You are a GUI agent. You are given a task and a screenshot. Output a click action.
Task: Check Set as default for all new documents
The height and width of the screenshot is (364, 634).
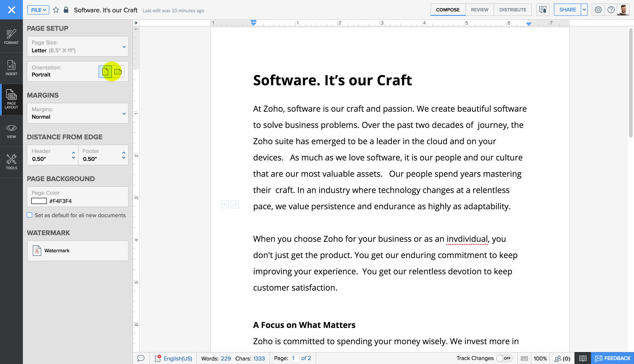pos(29,215)
